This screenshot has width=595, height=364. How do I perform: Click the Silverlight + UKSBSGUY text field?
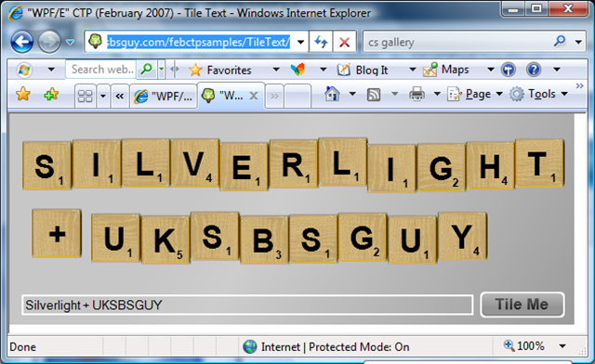tap(247, 305)
